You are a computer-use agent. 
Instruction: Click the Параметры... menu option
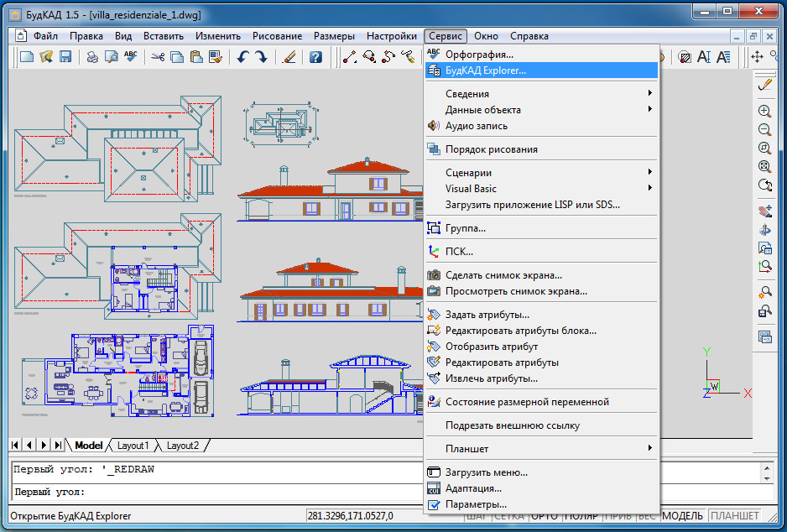coord(476,504)
